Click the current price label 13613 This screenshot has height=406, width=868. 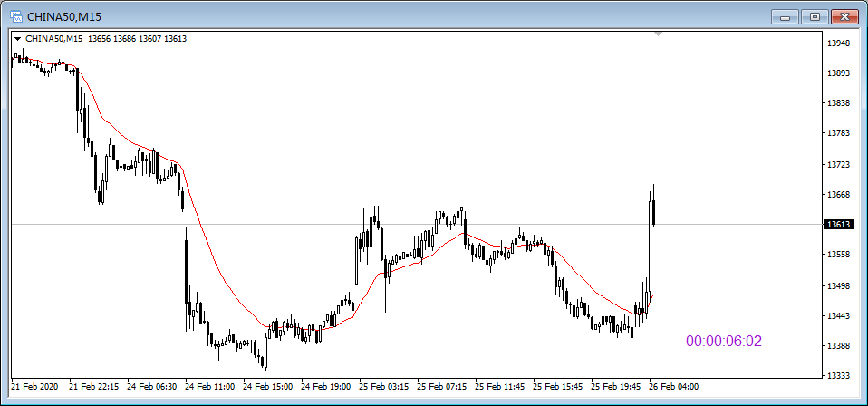point(837,225)
